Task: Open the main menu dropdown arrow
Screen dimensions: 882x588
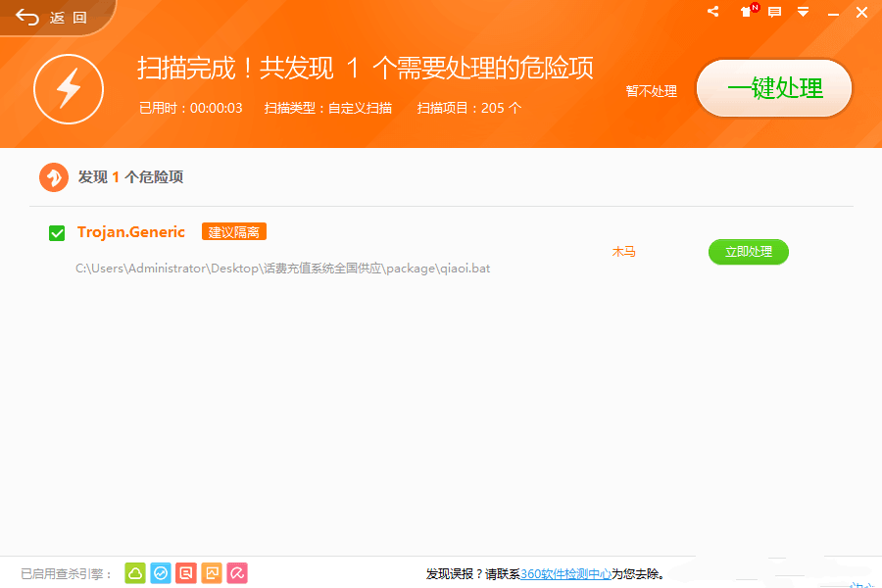Action: pos(804,13)
